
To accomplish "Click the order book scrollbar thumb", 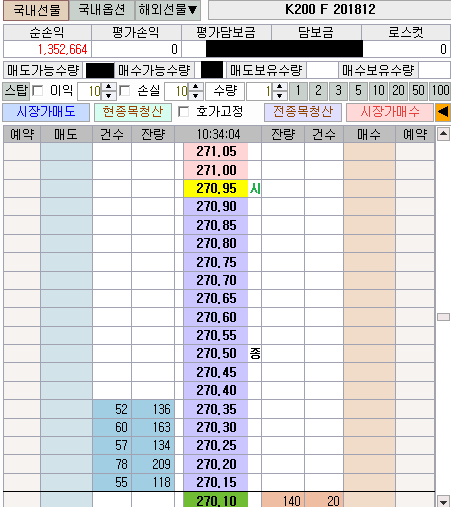I will (x=443, y=317).
